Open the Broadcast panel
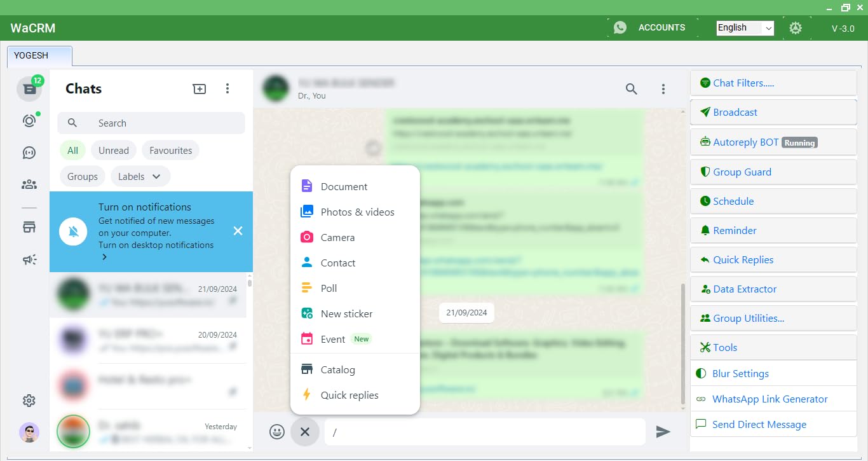868x461 pixels. pyautogui.click(x=773, y=112)
